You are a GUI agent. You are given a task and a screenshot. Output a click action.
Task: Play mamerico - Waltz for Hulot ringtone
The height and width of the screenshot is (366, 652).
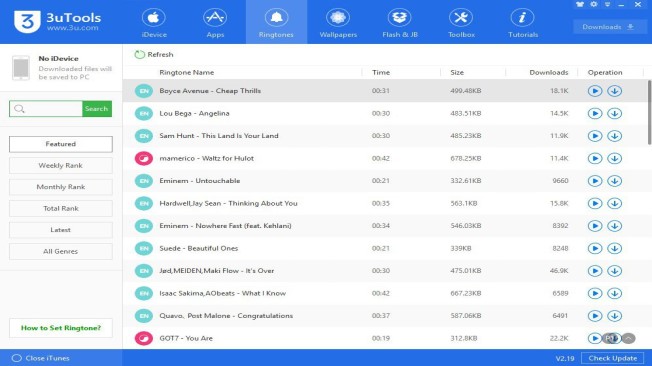pyautogui.click(x=595, y=158)
